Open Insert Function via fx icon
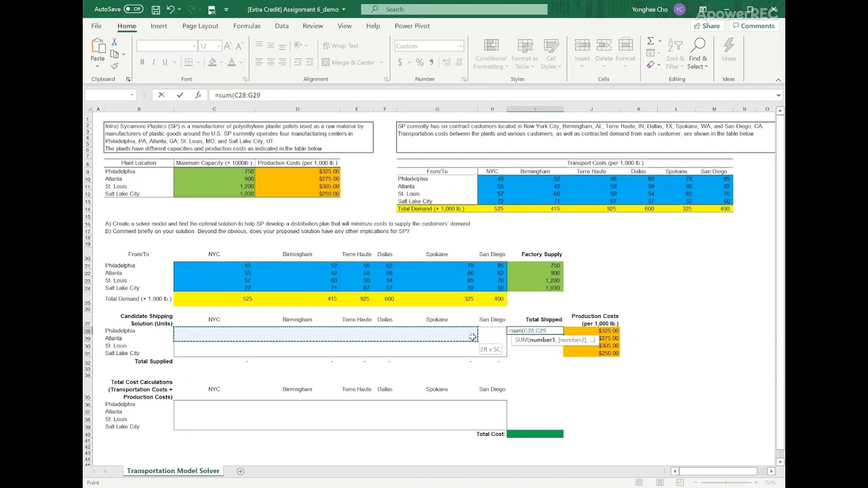The image size is (868, 488). [x=198, y=95]
